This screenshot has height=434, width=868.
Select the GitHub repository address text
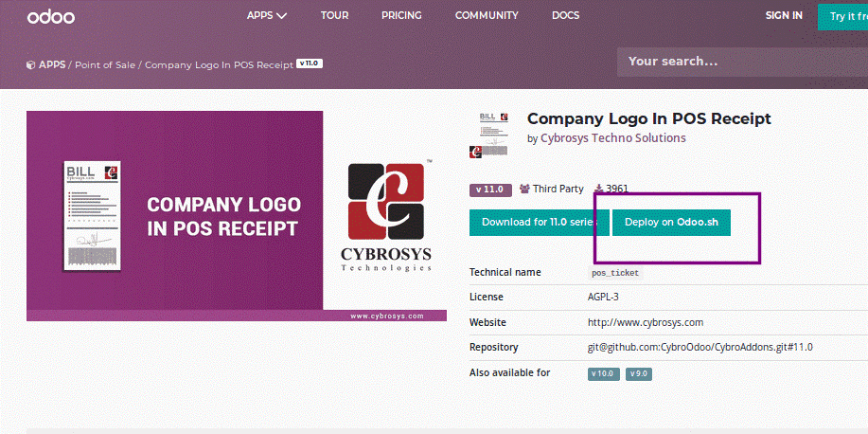point(700,348)
